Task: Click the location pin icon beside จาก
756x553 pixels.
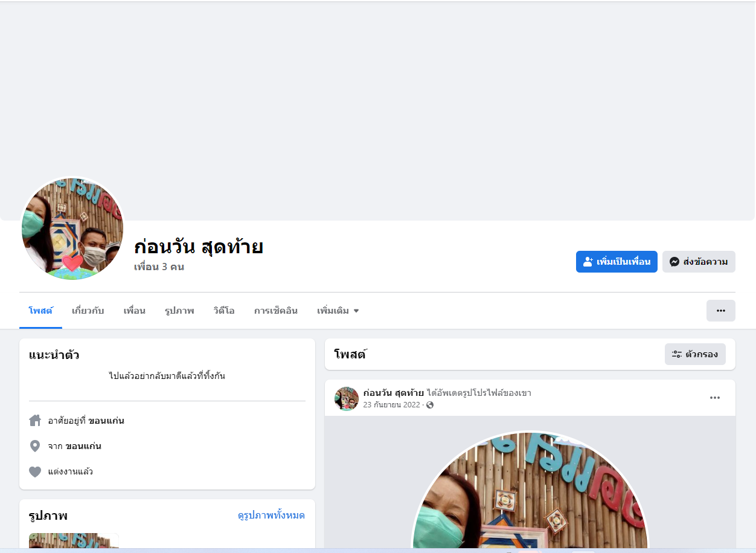Action: (x=35, y=446)
